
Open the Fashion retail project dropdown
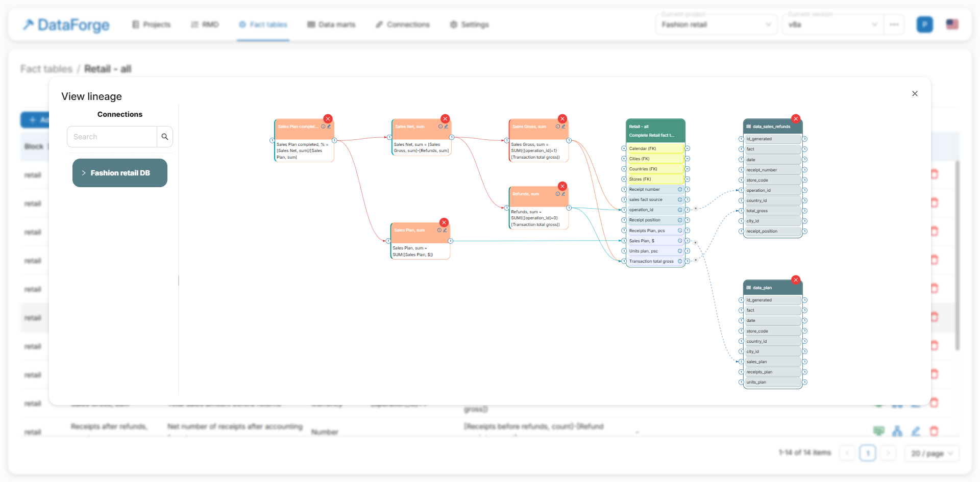click(716, 24)
